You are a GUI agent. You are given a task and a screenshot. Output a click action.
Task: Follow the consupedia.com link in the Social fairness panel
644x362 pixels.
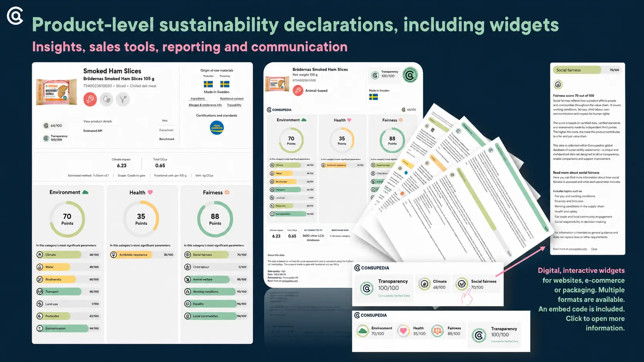click(578, 249)
